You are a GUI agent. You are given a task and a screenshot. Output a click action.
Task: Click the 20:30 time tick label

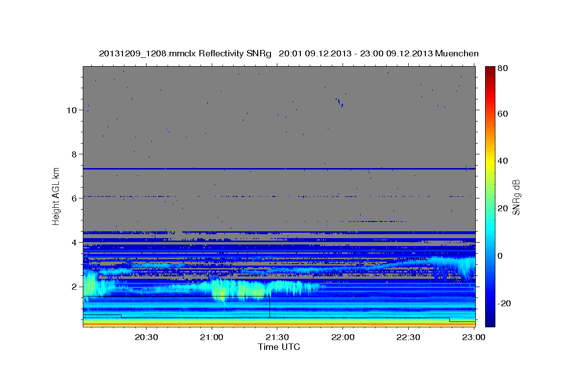click(x=146, y=338)
